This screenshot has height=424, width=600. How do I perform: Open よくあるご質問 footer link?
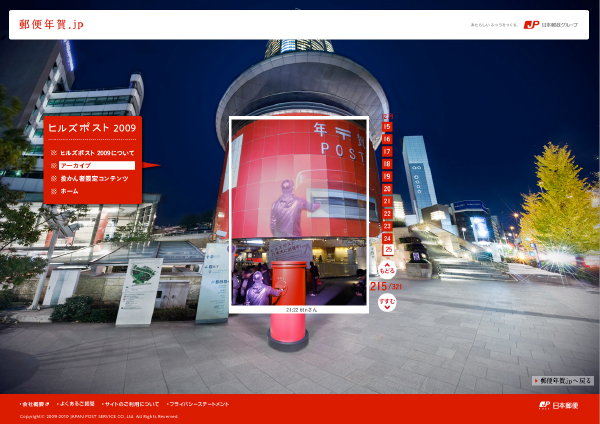click(77, 404)
